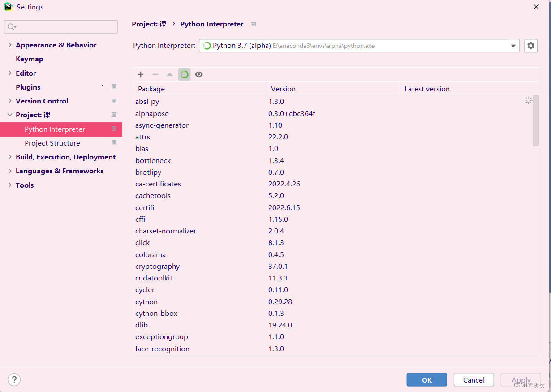Open the interpreter gear settings menu
Screen dimensions: 551x392
tap(531, 46)
